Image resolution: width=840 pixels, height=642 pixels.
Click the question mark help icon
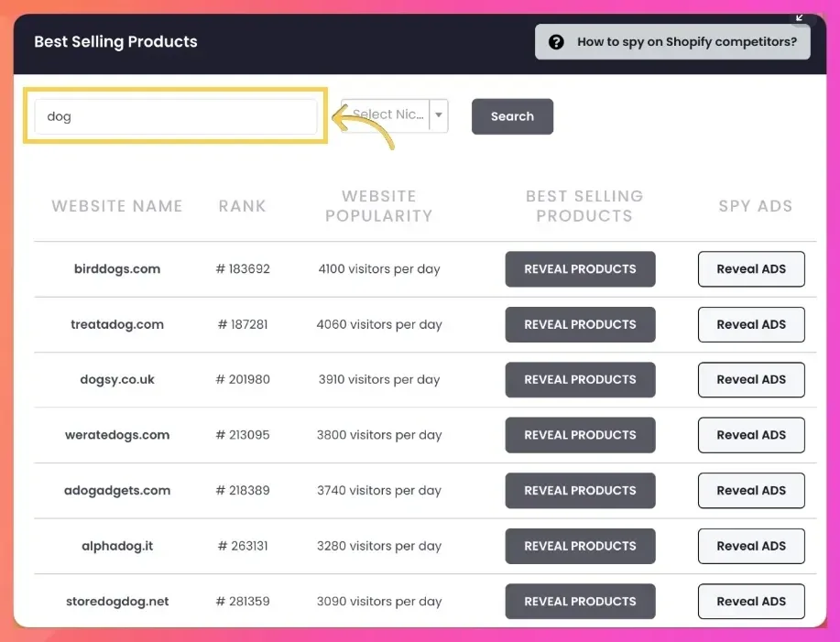click(556, 42)
